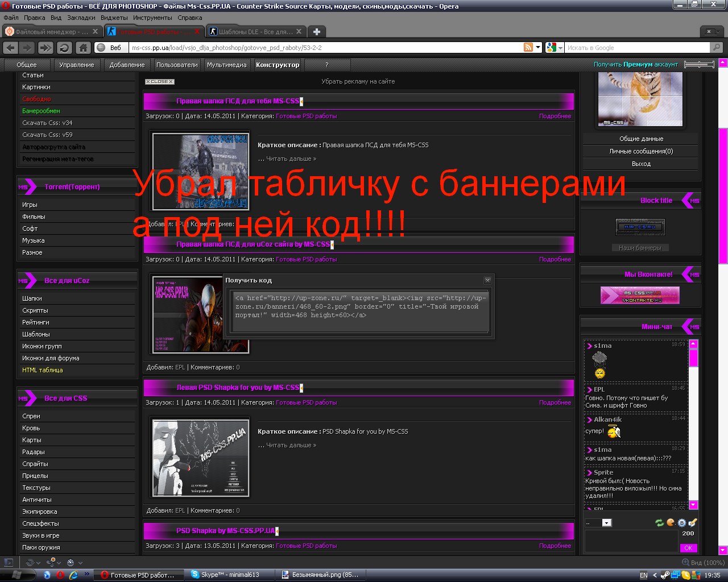Image resolution: width=728 pixels, height=582 pixels.
Task: Click the Google search input field
Action: [x=637, y=48]
